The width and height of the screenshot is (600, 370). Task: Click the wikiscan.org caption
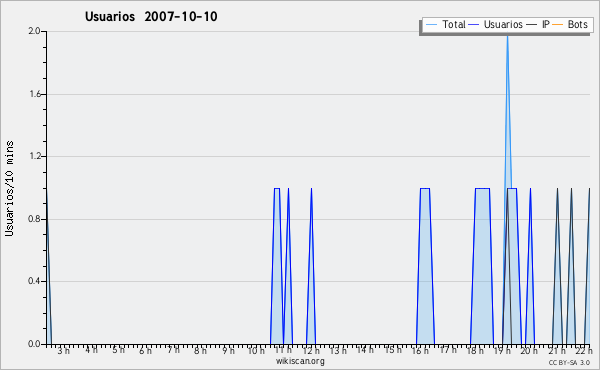tap(300, 361)
